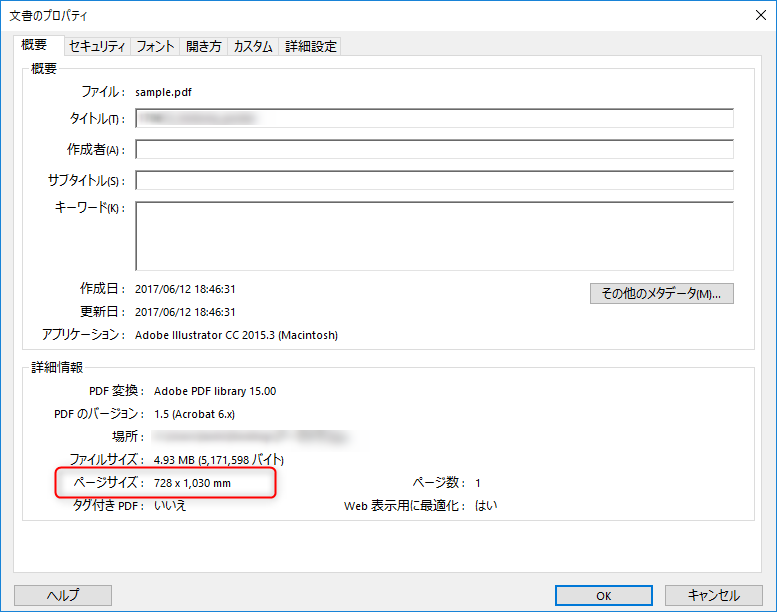
Task: Focus the 作成者 input field
Action: click(434, 149)
